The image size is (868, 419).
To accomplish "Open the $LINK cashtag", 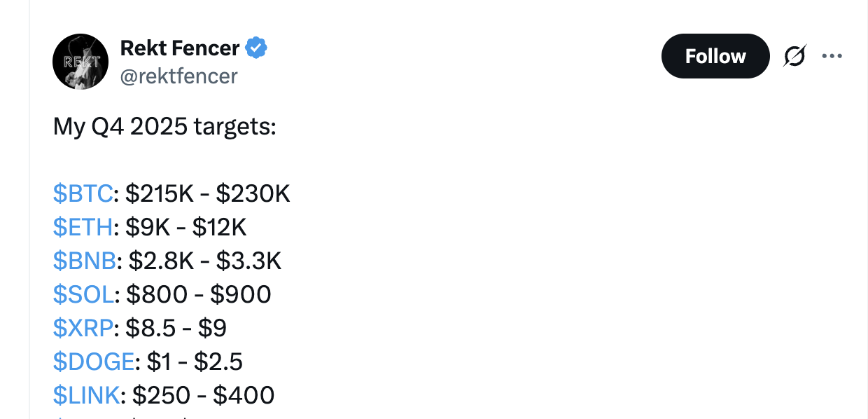I will click(x=86, y=395).
